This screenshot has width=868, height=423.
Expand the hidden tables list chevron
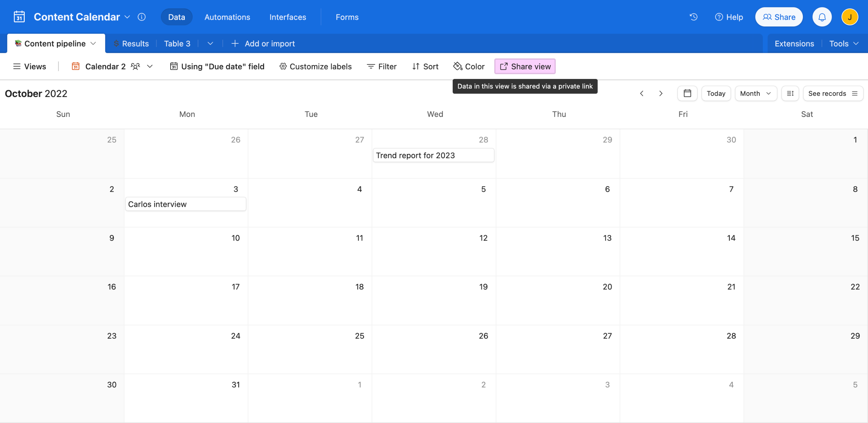tap(210, 43)
